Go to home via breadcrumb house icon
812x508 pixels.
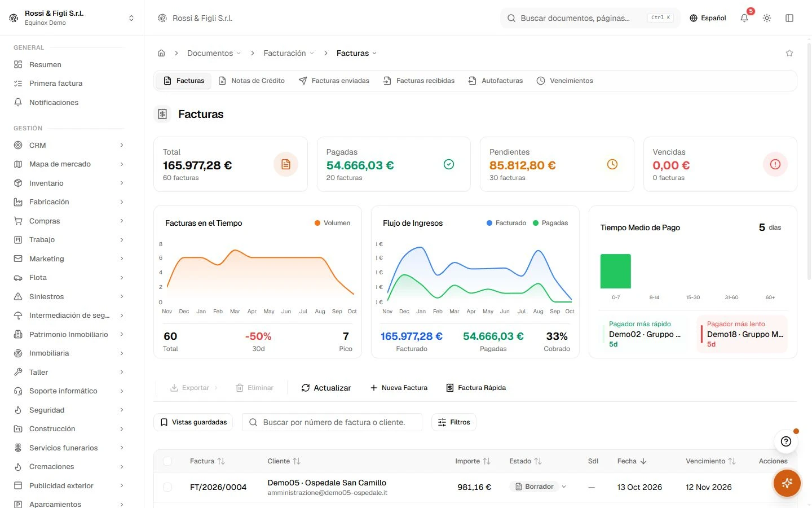[x=161, y=53]
